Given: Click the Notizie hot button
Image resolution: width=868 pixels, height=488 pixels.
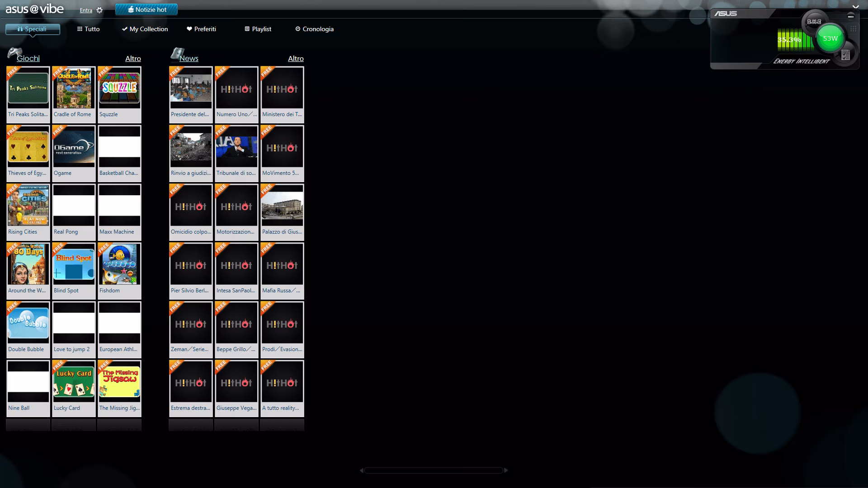Looking at the screenshot, I should 146,9.
